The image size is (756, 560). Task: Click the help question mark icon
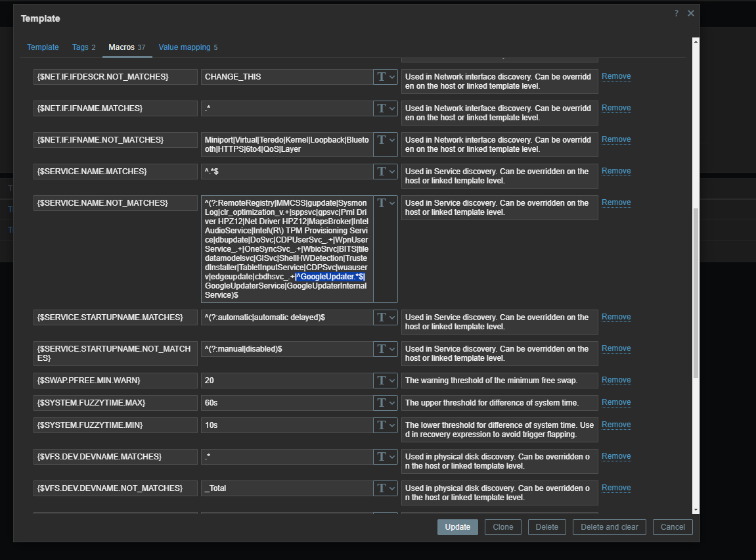(x=676, y=13)
